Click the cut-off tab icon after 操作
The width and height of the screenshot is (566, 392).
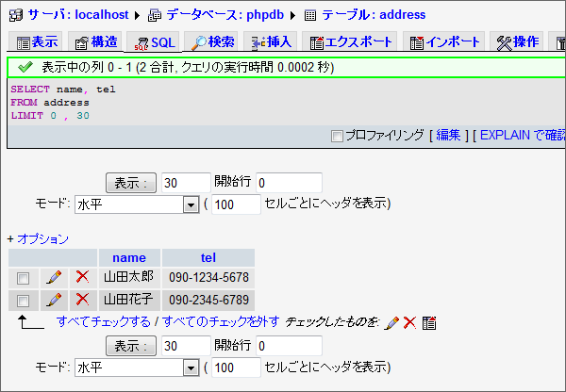[x=561, y=42]
